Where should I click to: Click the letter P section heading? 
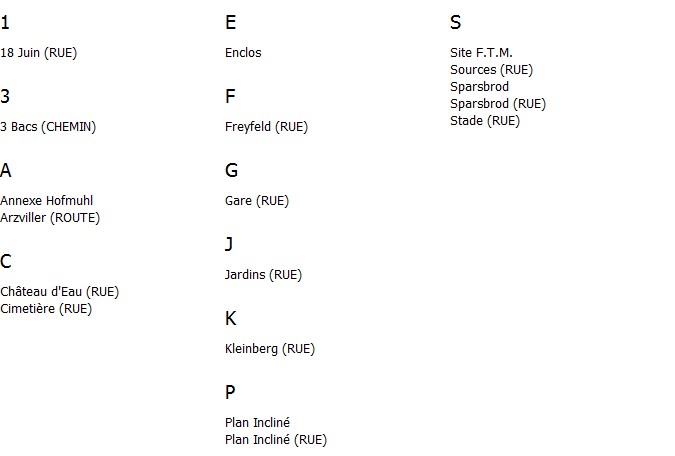(x=230, y=392)
